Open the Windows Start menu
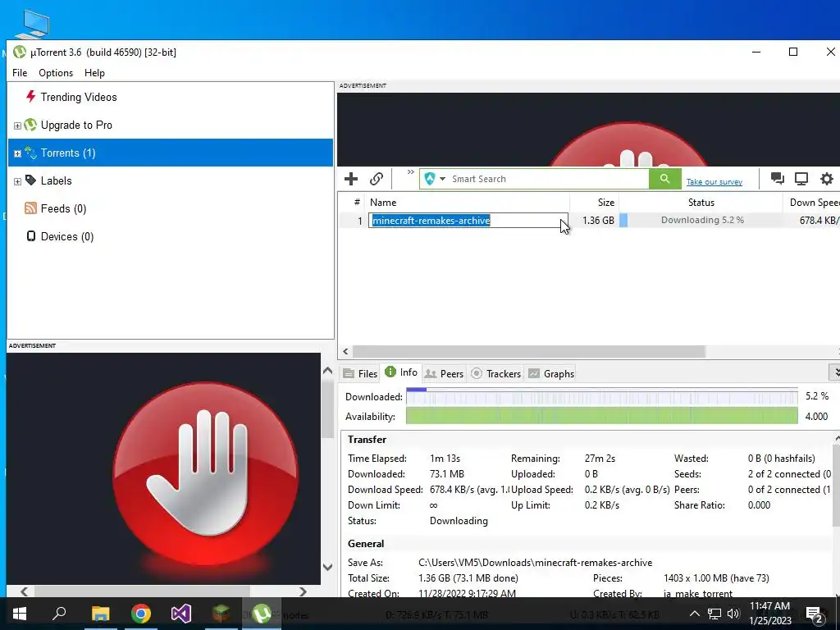 click(20, 614)
